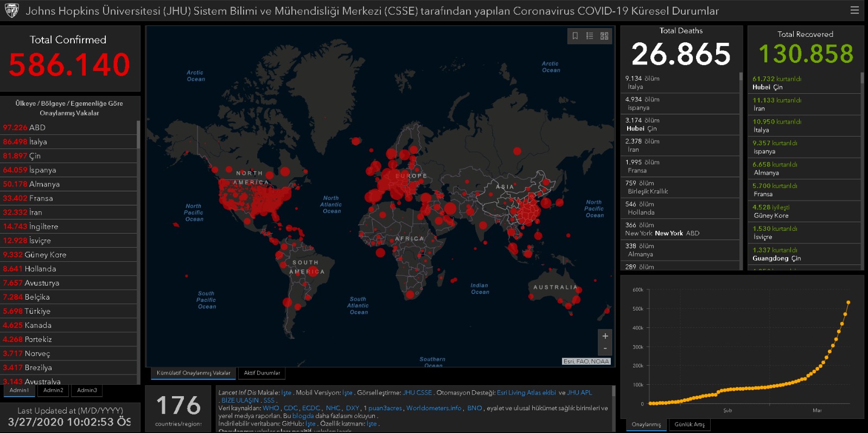868x433 pixels.
Task: Select Almanya row with 50.178 cases
Action: coord(68,184)
